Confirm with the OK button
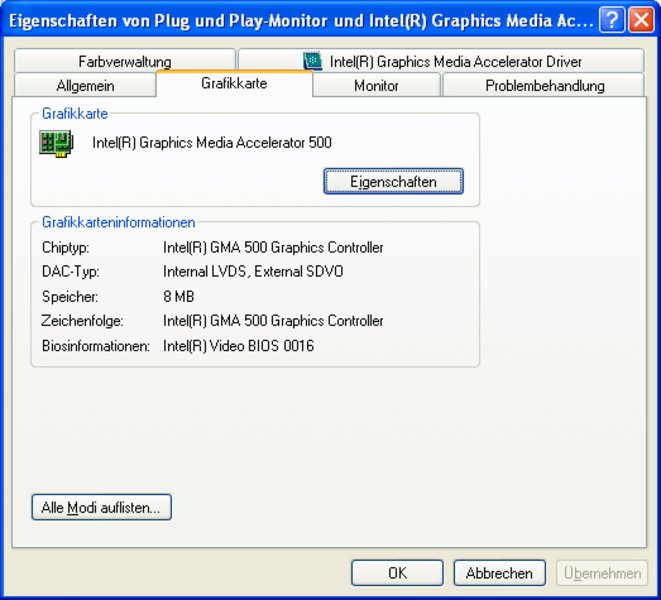 [397, 573]
